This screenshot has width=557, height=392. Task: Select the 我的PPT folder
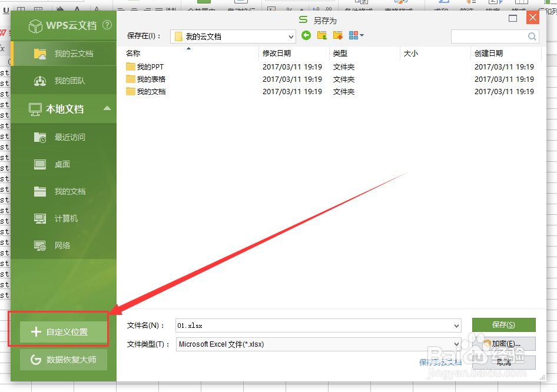point(145,67)
